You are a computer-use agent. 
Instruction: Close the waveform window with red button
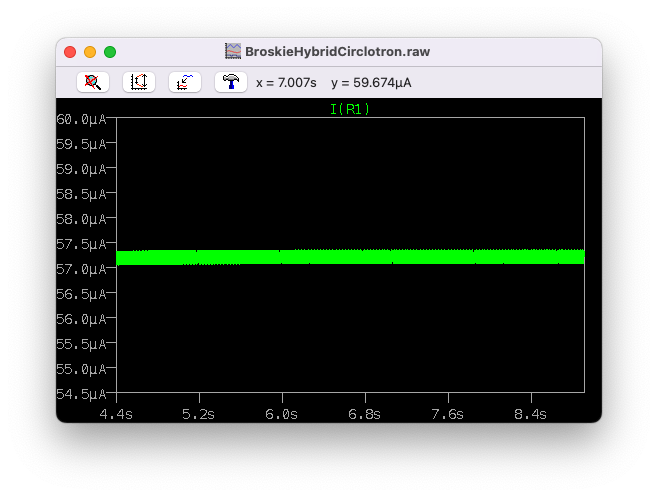point(70,52)
